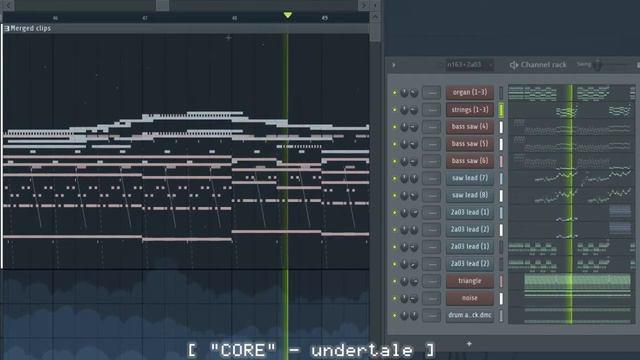Add a channel with the plus button
The image size is (640, 360).
tap(469, 344)
